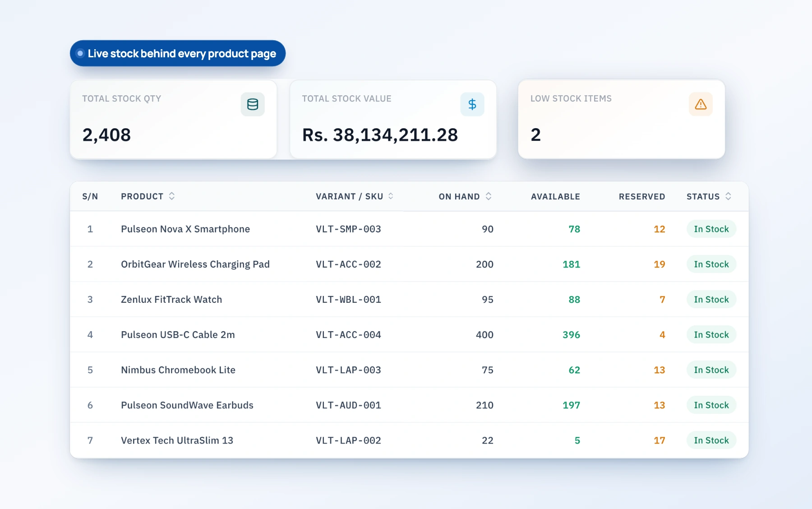Click the 'Live stock behind every product page' badge

click(x=178, y=53)
